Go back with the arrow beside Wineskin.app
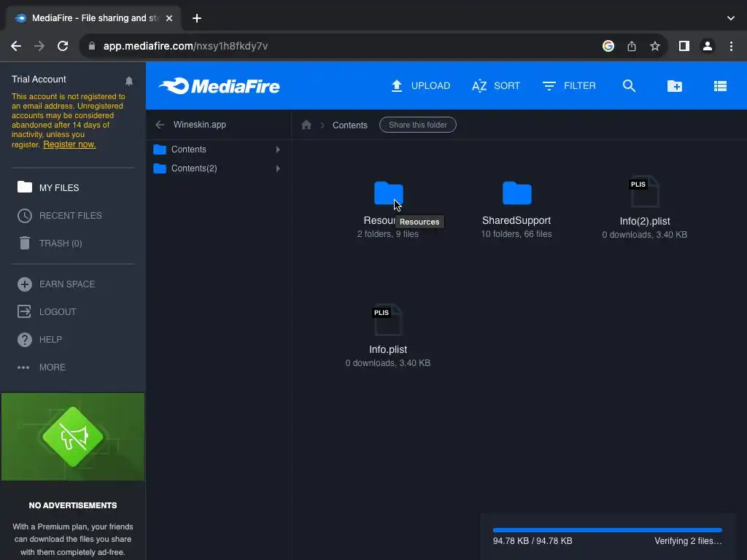Screen dimensions: 747x560 tap(160, 124)
